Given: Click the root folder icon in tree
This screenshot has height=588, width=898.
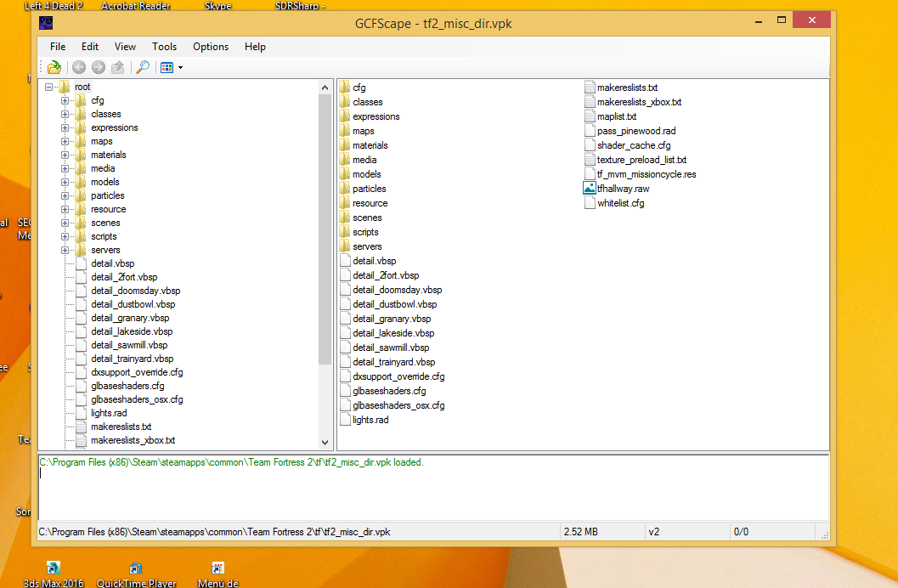Looking at the screenshot, I should 65,87.
